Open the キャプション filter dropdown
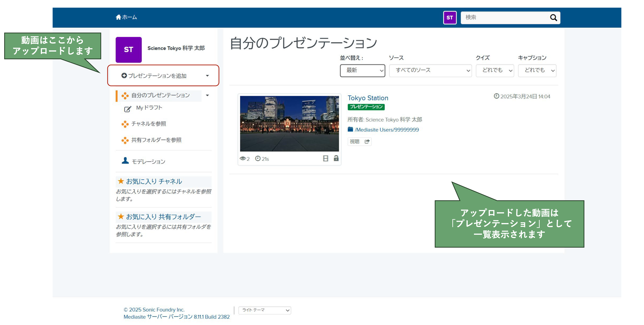 (537, 71)
